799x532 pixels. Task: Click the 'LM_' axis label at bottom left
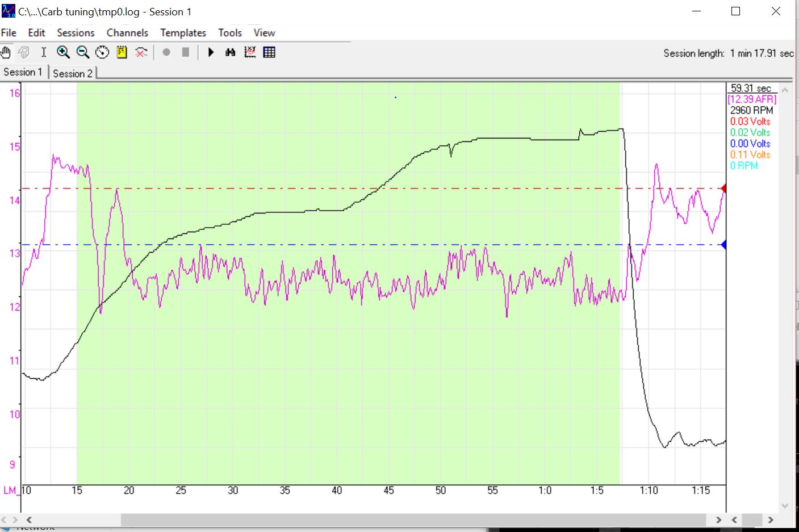click(10, 491)
